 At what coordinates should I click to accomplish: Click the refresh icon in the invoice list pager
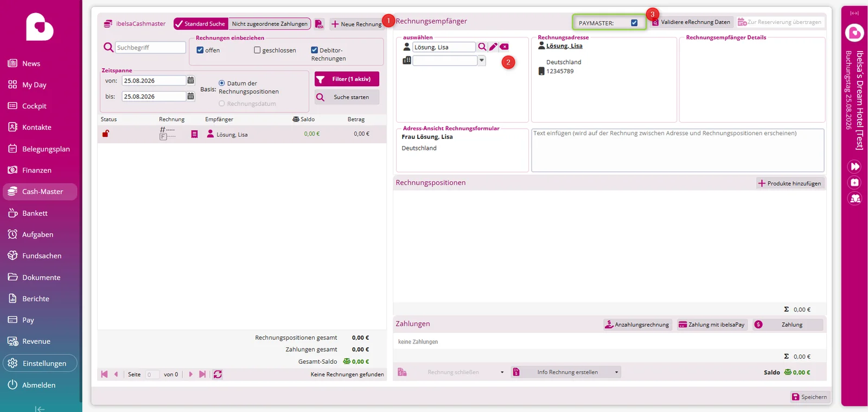pyautogui.click(x=218, y=375)
